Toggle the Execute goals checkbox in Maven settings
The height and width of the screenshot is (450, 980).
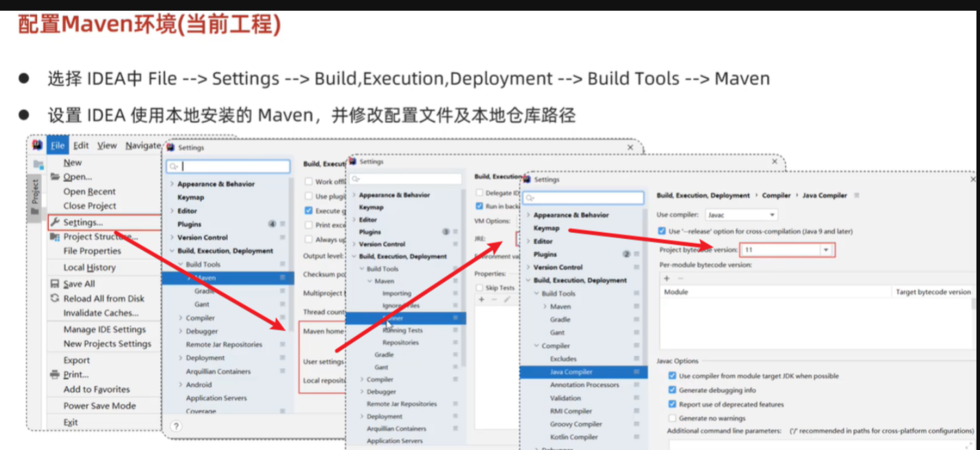(x=309, y=210)
